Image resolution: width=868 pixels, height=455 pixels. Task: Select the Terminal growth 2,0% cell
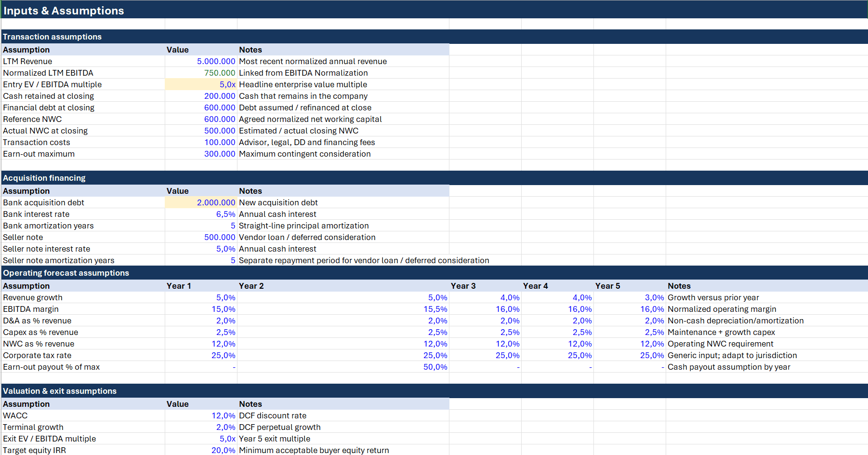(201, 427)
